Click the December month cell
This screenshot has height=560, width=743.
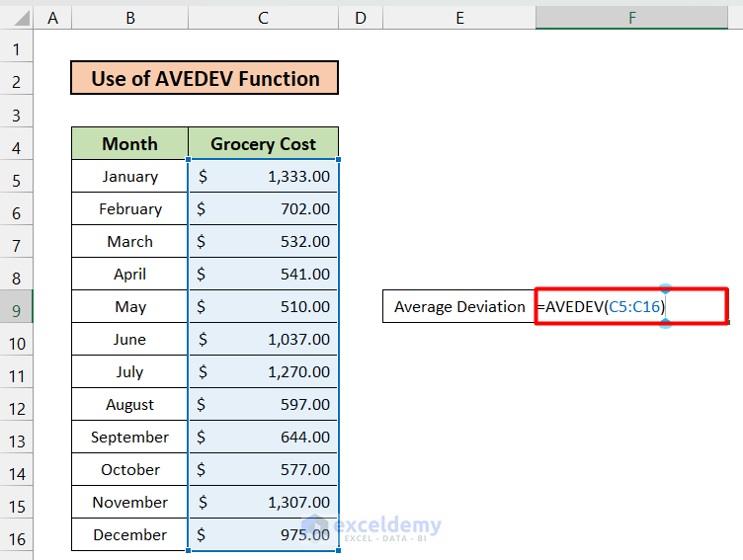click(129, 535)
